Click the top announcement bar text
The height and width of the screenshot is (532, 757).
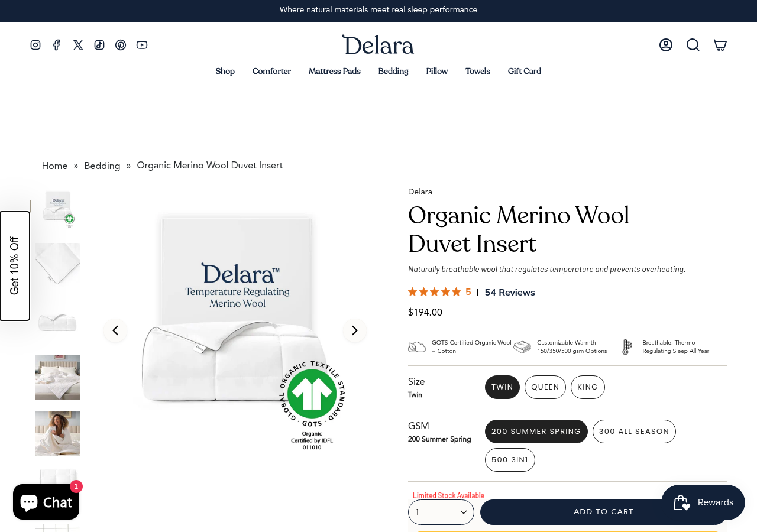coord(378,10)
